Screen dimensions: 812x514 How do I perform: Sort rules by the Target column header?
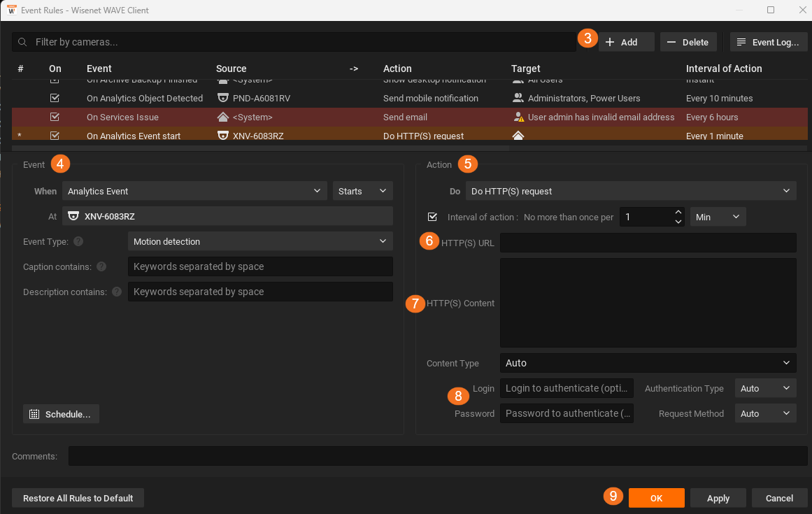(x=526, y=69)
